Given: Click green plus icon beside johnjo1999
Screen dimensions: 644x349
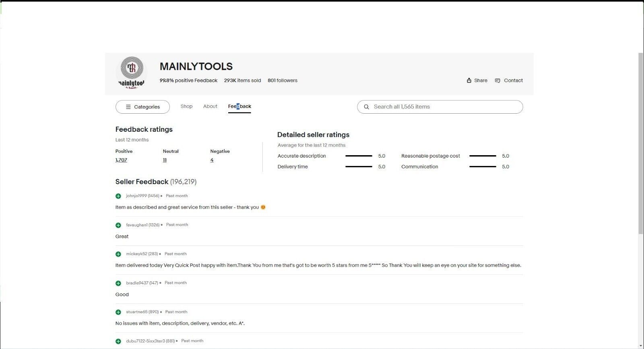Looking at the screenshot, I should (118, 196).
